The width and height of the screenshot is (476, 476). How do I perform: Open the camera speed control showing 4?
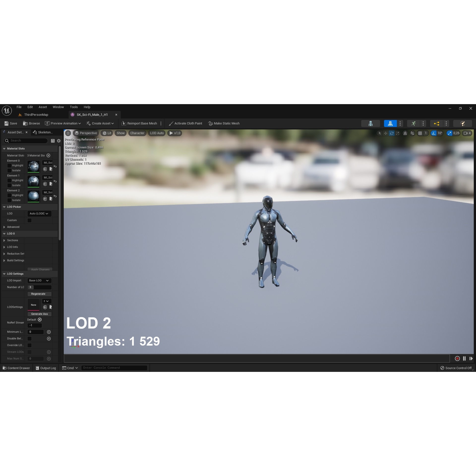pos(467,133)
